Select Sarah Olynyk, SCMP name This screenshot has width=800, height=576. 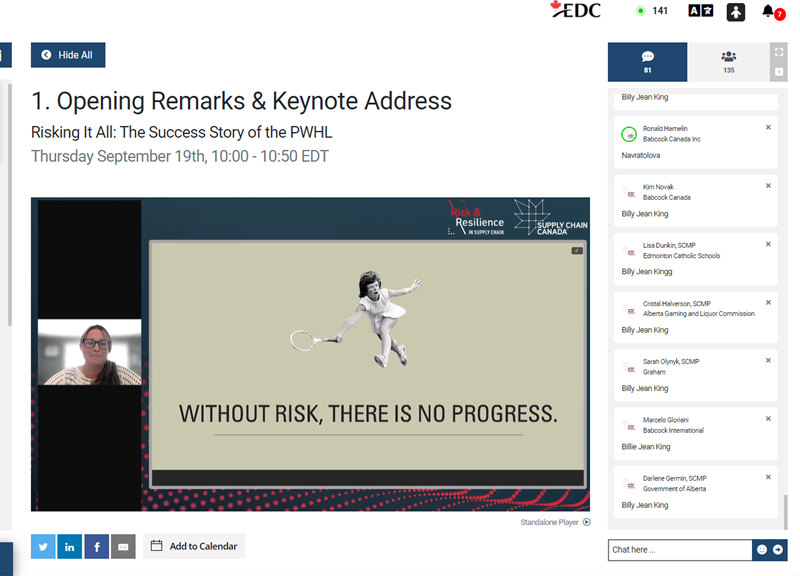(x=671, y=362)
